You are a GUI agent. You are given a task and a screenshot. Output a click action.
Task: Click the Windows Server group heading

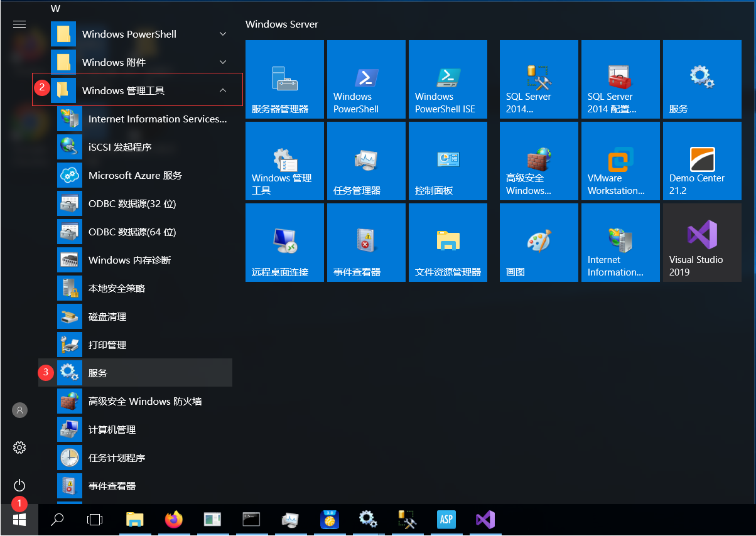pos(282,24)
